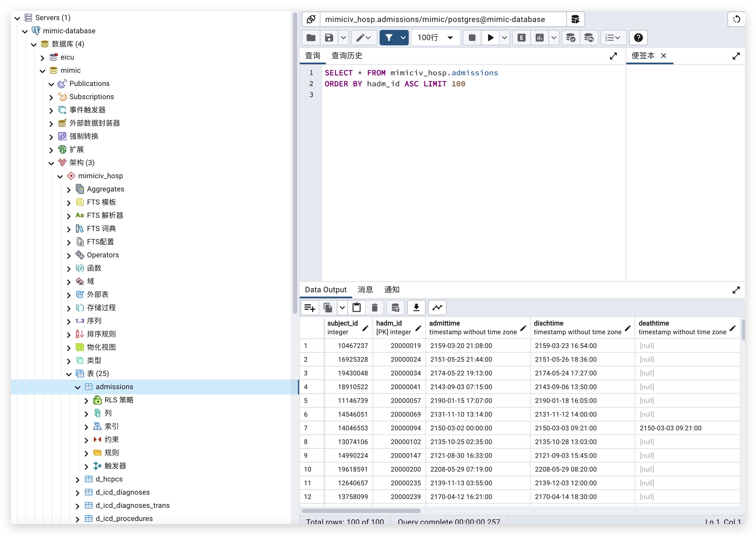Viewport: 756px width, 535px height.
Task: Open copy options dropdown arrow
Action: click(342, 308)
